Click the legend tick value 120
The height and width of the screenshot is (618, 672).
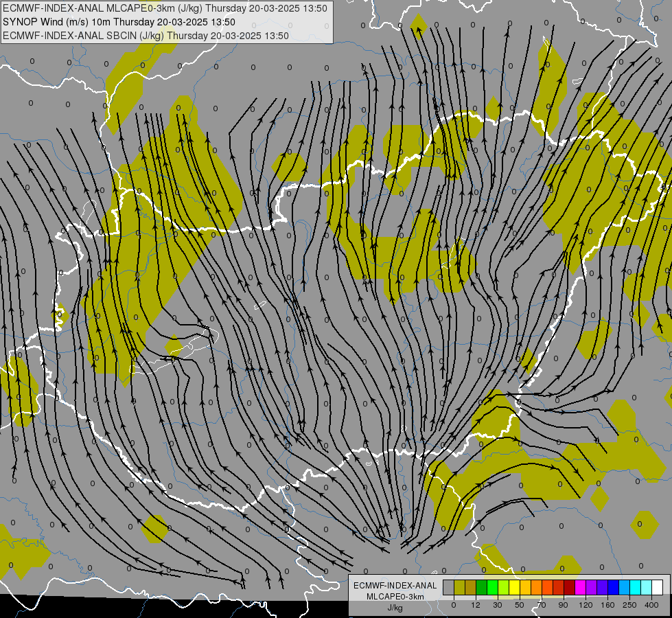pos(586,605)
